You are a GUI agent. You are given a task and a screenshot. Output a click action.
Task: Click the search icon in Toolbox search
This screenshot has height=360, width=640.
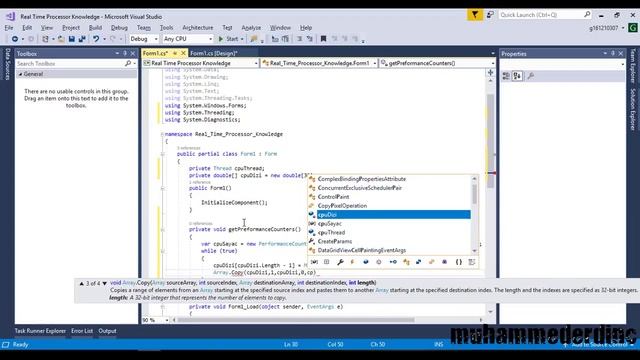(x=128, y=63)
